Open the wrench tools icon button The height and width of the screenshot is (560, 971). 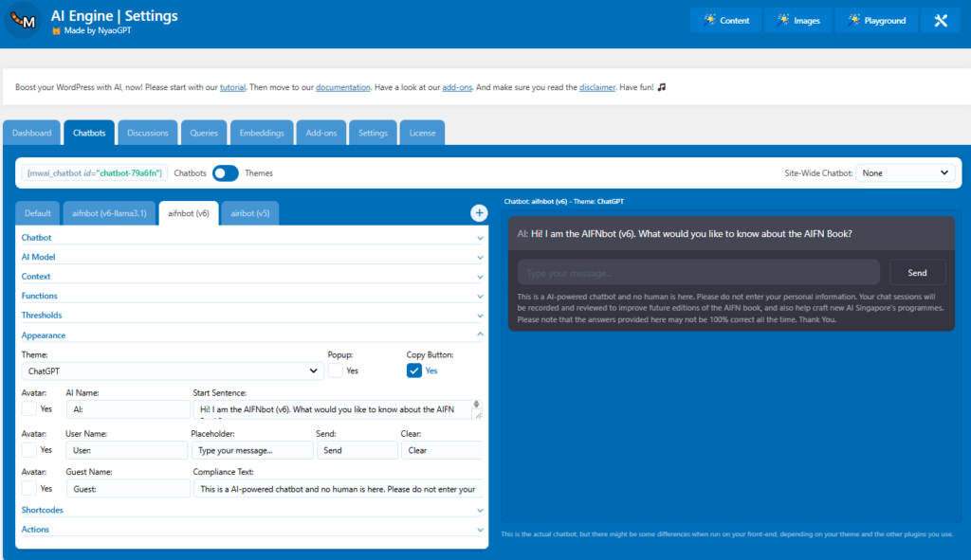pyautogui.click(x=940, y=20)
